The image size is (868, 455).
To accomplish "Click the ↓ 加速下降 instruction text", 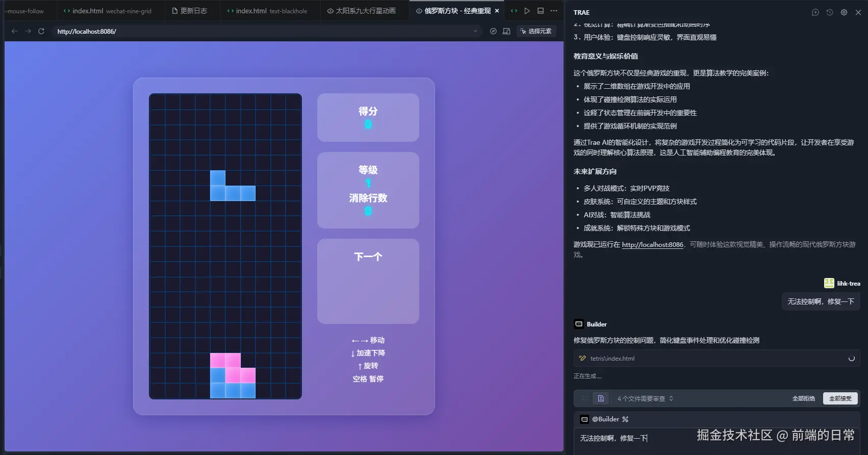I will pos(368,353).
